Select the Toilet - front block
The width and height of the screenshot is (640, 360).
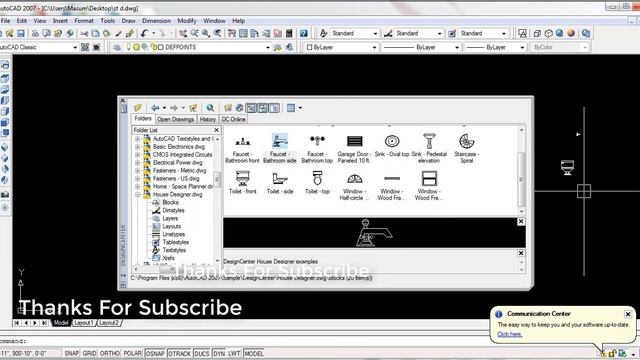click(x=242, y=182)
